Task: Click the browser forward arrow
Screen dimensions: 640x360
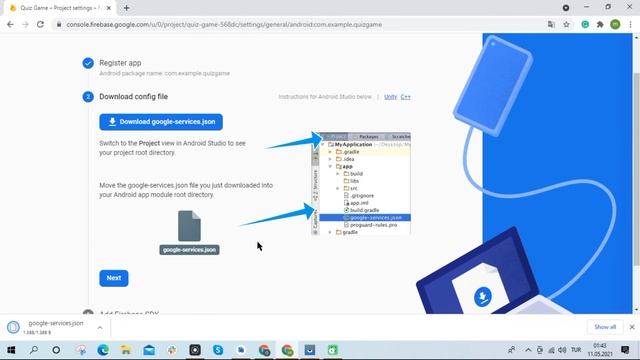Action: pyautogui.click(x=25, y=24)
